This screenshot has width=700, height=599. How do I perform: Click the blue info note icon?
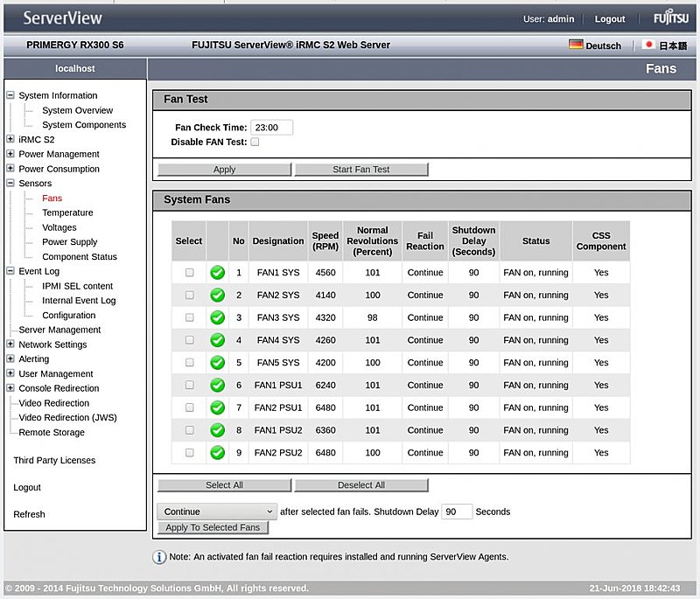tap(159, 557)
